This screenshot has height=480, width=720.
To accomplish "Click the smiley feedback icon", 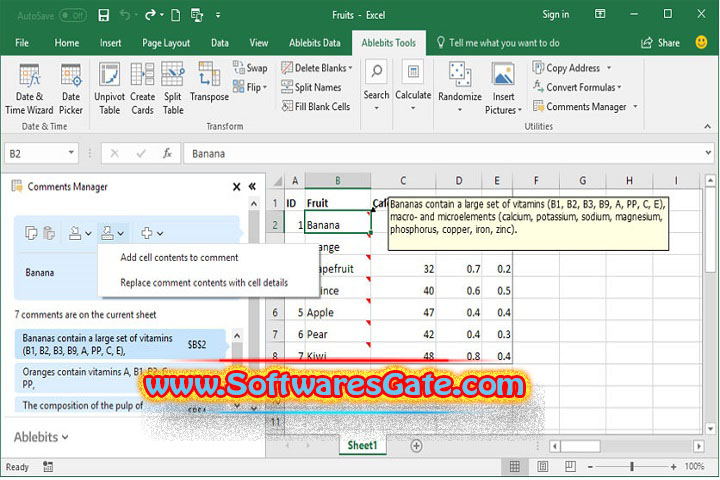I will (701, 42).
